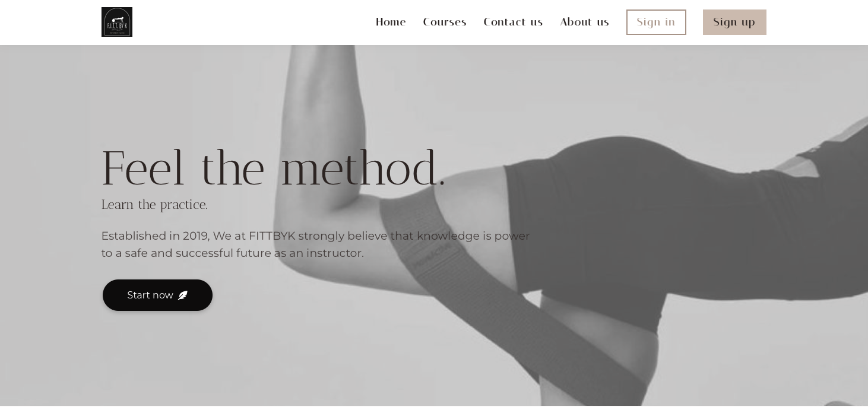Screen dimensions: 868x407
Task: Open the Contact us link
Action: (x=513, y=22)
